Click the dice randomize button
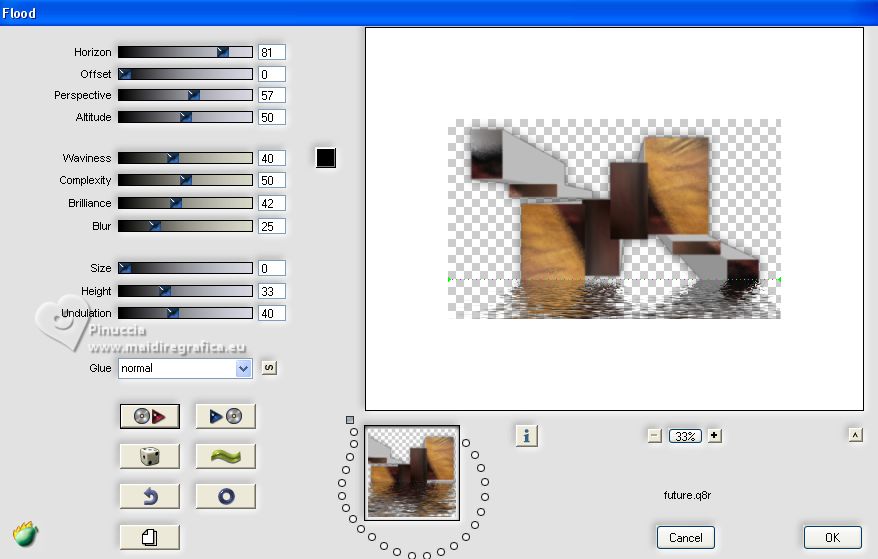Screen dimensions: 878x559 (150, 456)
